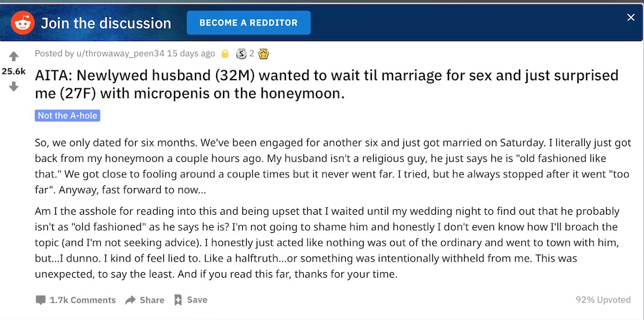Click the Share arrow icon
Image resolution: width=644 pixels, height=320 pixels.
(x=130, y=300)
